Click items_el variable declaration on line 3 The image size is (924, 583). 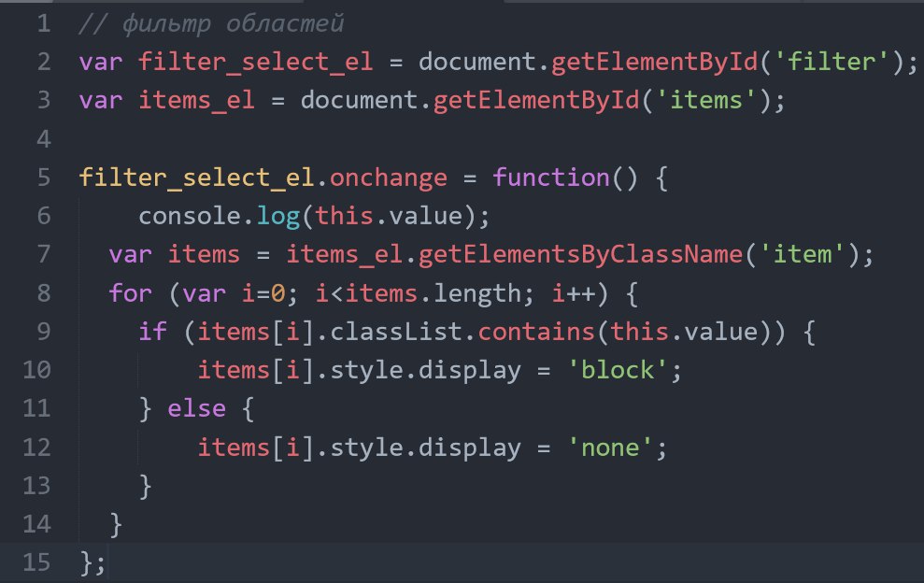tap(197, 101)
